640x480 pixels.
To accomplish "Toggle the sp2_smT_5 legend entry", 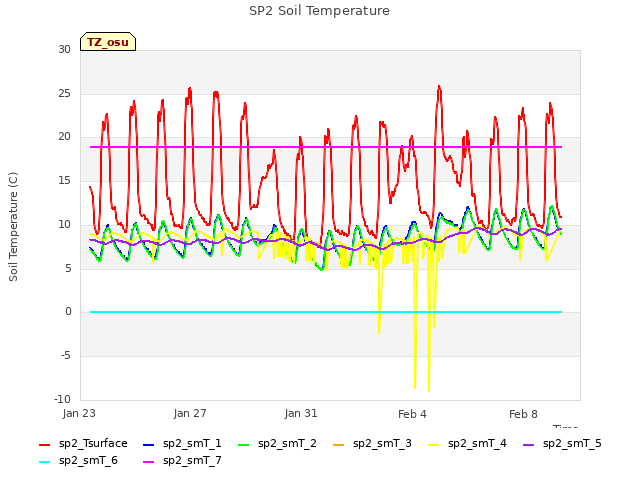I will coord(562,444).
